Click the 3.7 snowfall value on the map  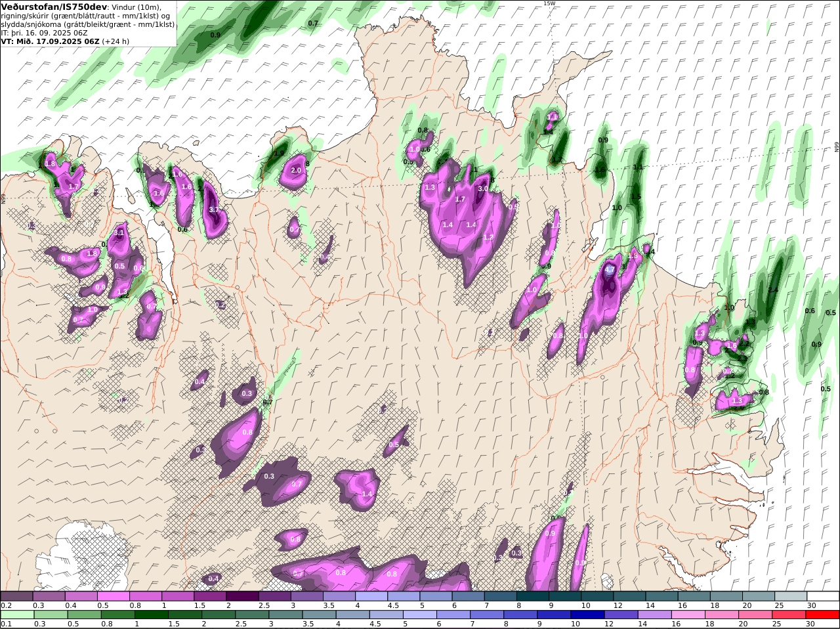[x=214, y=210]
